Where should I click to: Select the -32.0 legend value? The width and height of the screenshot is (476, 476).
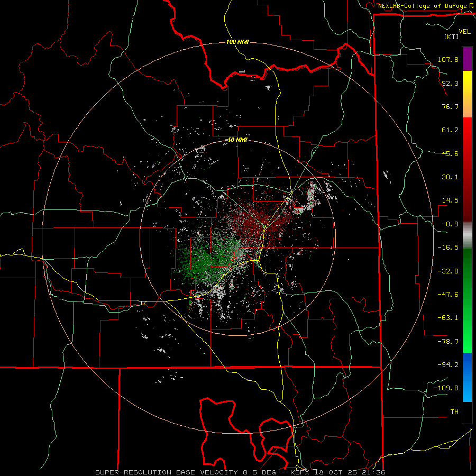(x=448, y=271)
